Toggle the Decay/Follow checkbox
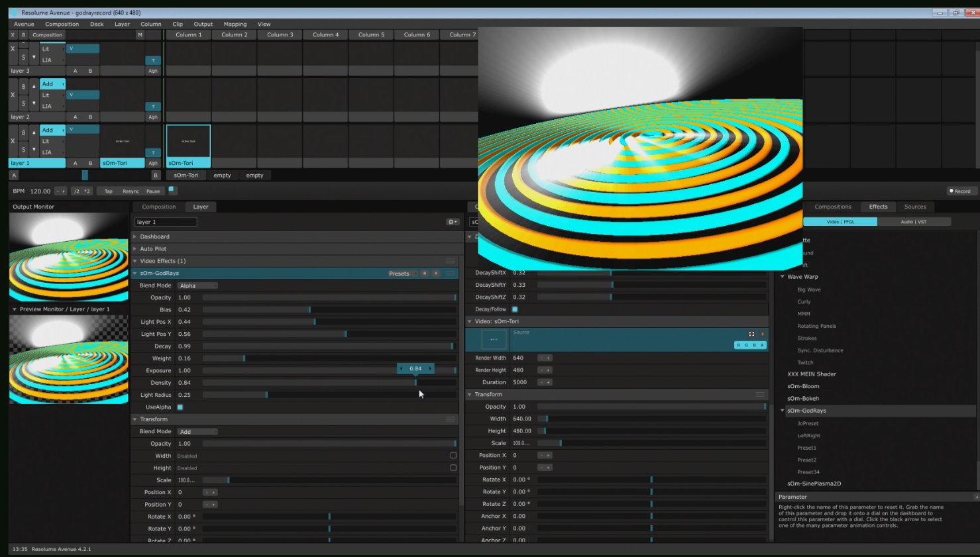The image size is (980, 557). click(515, 309)
